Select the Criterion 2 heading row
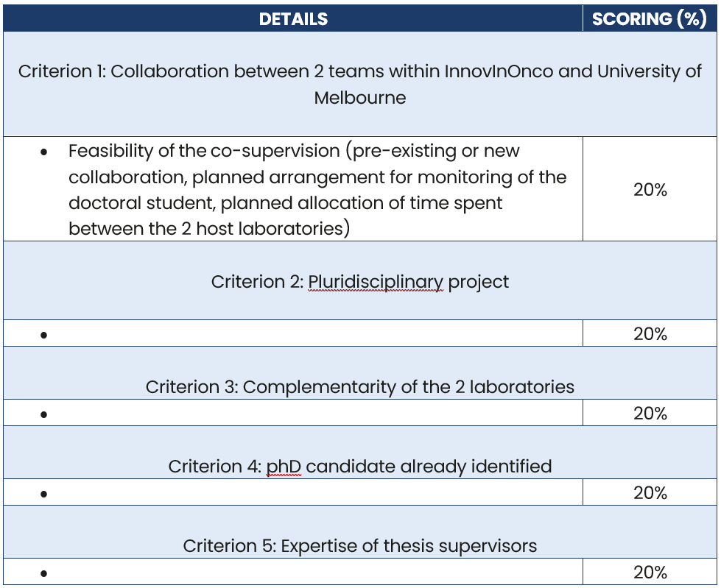721x588 pixels. tap(359, 282)
